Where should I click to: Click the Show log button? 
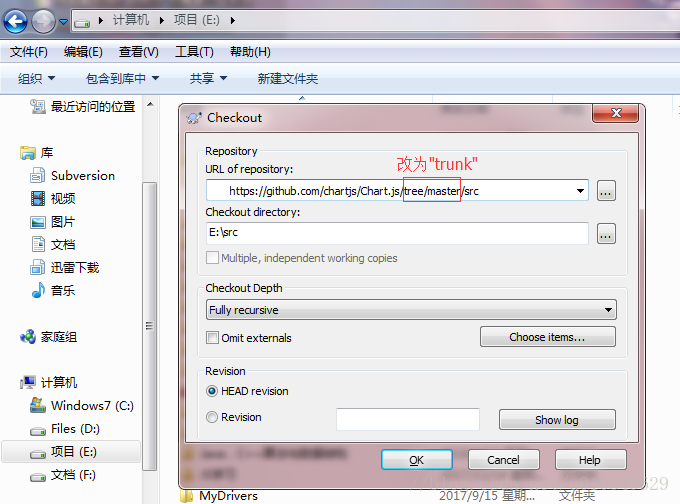(557, 419)
